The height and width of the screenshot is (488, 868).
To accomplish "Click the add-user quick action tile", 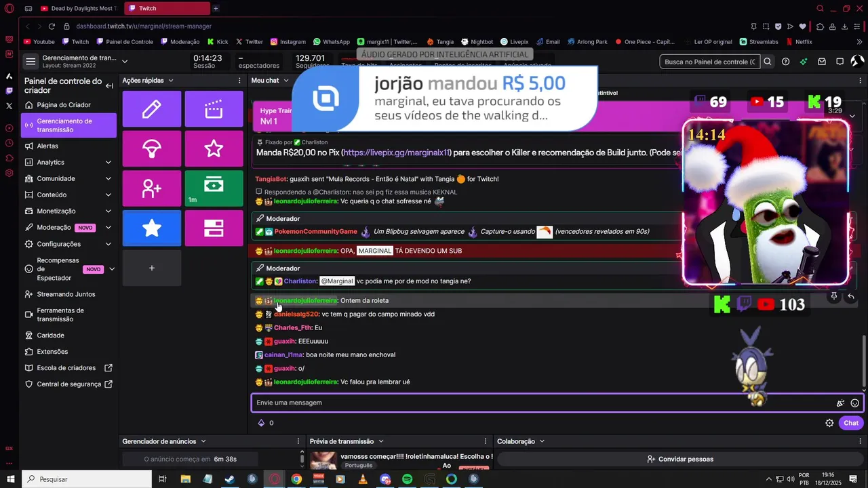I will point(151,188).
